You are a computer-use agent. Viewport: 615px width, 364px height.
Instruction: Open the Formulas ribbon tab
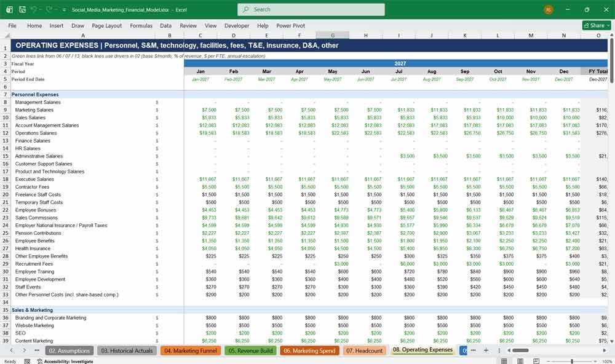point(141,25)
